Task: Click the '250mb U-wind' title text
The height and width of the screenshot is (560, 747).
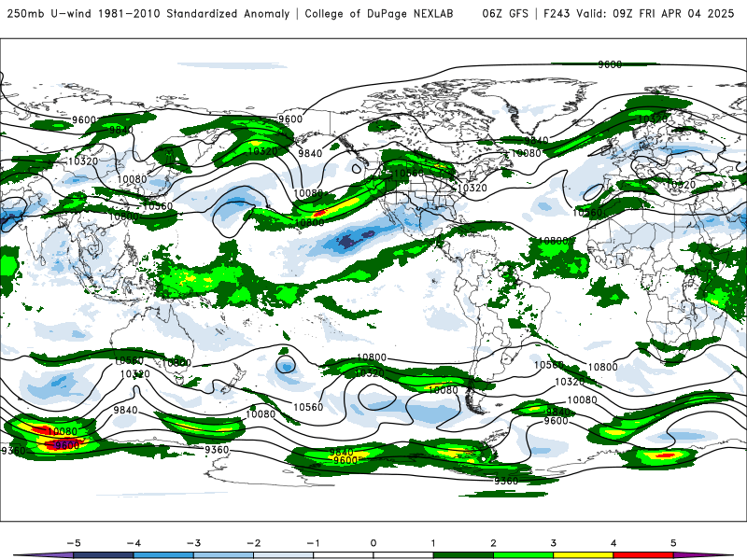Action: 49,13
